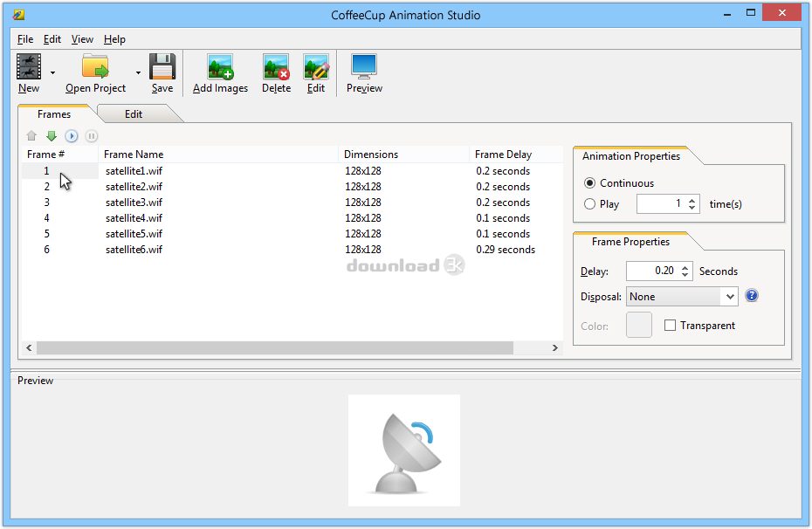
Task: Click the Frame Delay column header
Action: point(516,155)
